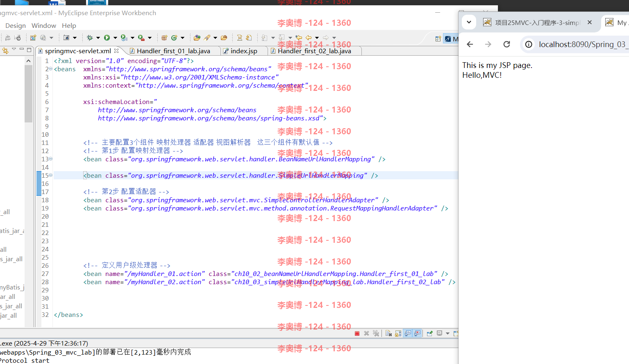Switch to Handler_first_02_lab.java tab
The width and height of the screenshot is (629, 364).
click(314, 51)
